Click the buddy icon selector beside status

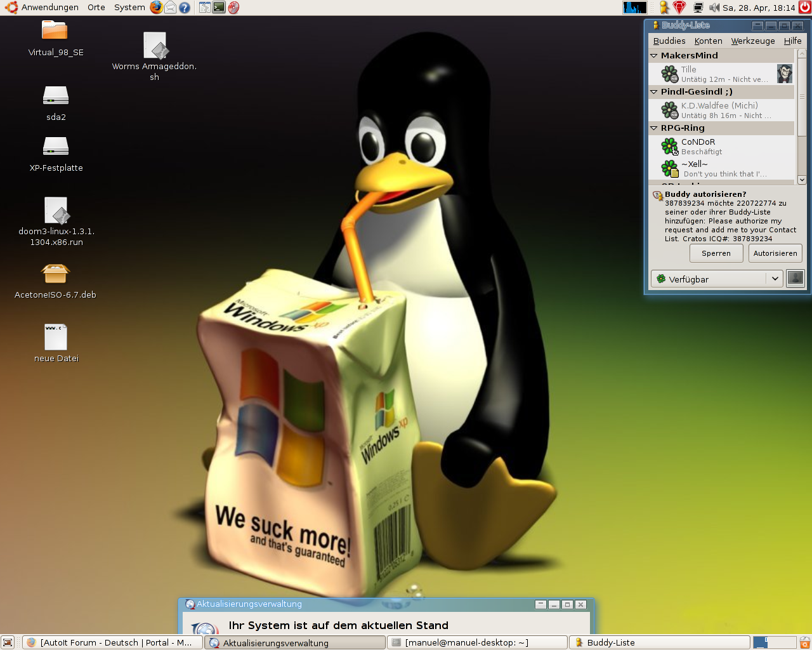pyautogui.click(x=795, y=278)
